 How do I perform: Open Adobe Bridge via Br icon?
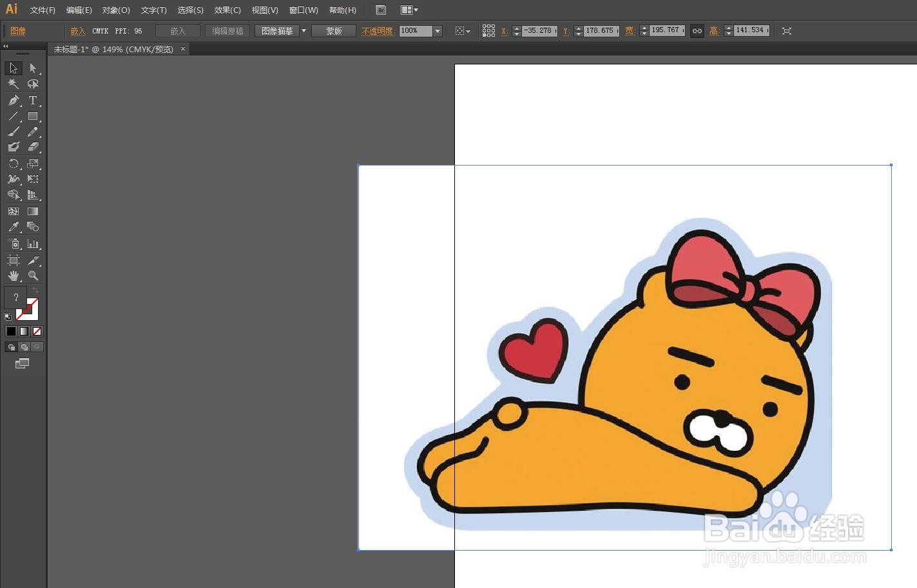381,10
